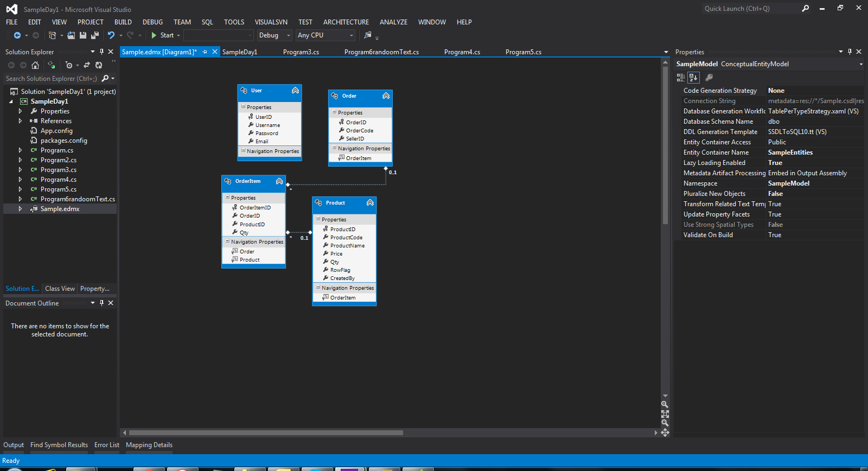The height and width of the screenshot is (471, 868).
Task: Click the Refresh icon in Solution Explorer
Action: 99,65
